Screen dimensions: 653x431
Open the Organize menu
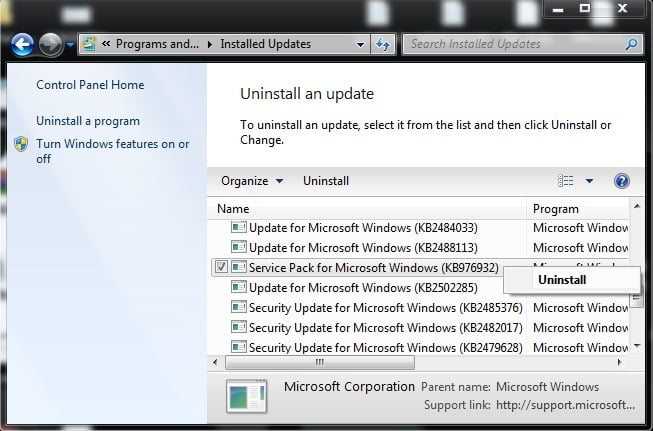point(252,181)
